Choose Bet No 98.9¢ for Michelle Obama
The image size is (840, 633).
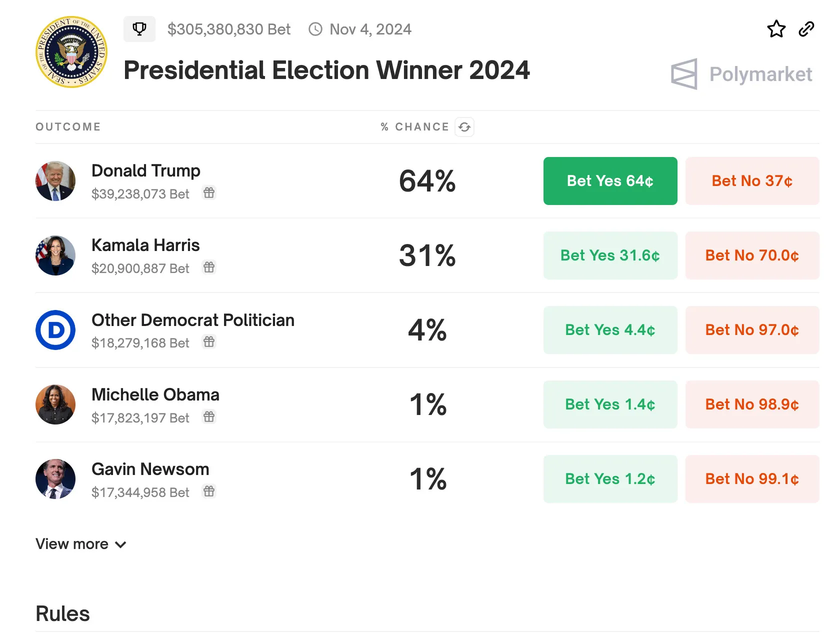click(x=752, y=404)
